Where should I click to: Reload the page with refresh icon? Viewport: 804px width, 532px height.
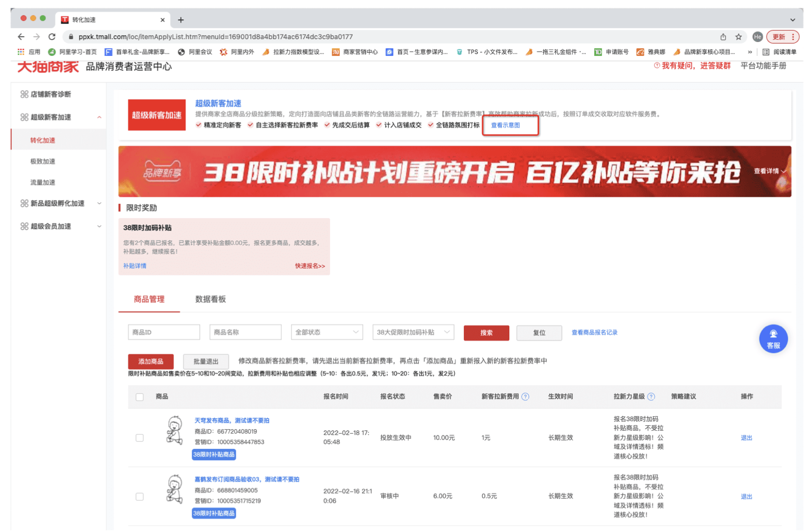52,37
